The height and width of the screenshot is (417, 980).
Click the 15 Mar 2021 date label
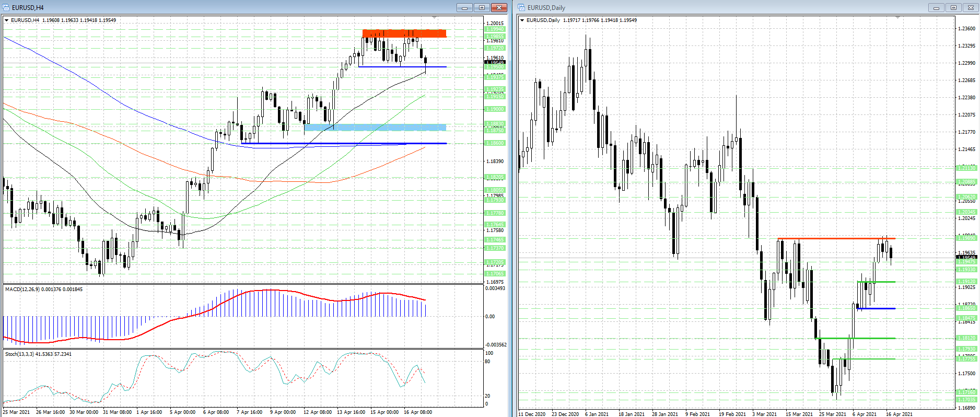click(799, 414)
